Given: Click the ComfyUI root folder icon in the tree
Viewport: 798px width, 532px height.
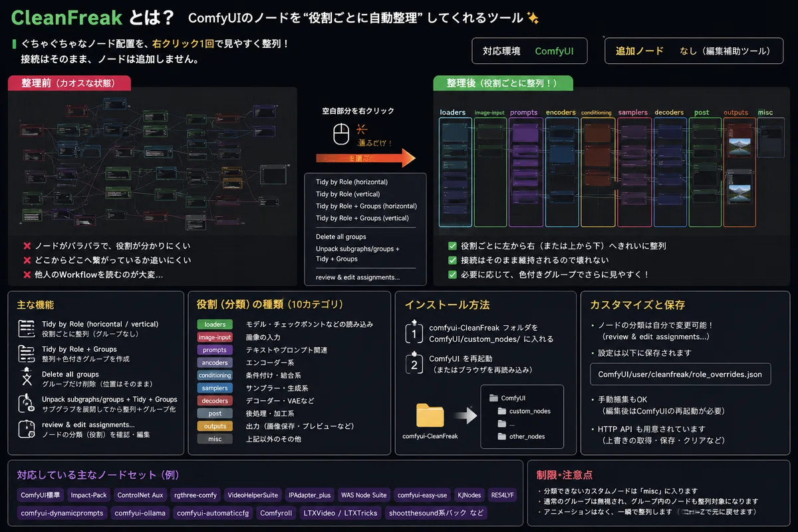Looking at the screenshot, I should pos(493,398).
